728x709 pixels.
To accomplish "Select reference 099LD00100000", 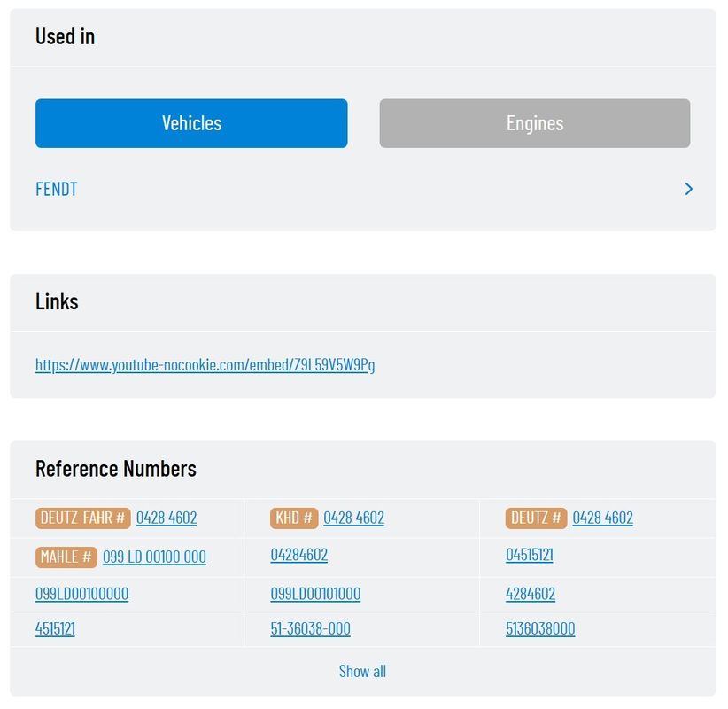I will 81,594.
